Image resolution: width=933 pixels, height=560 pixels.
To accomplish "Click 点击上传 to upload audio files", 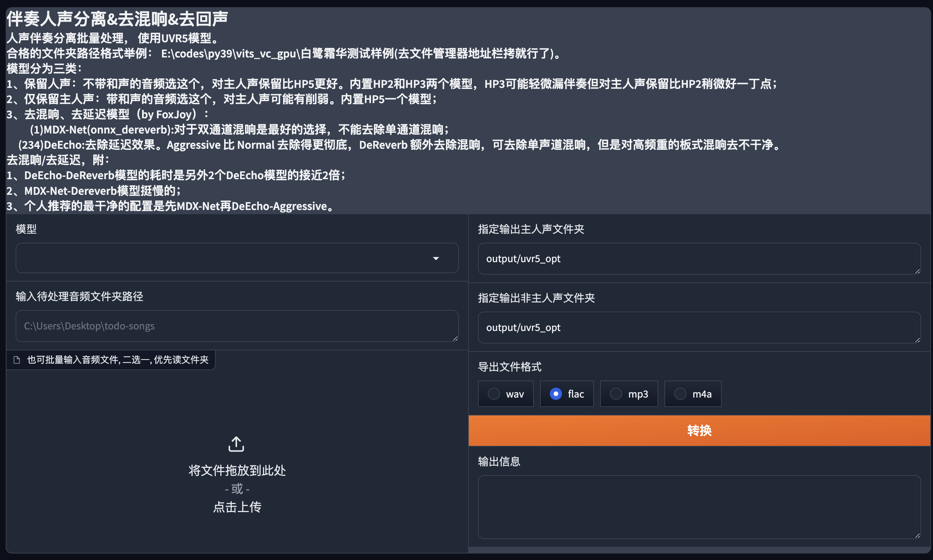I will [x=237, y=507].
